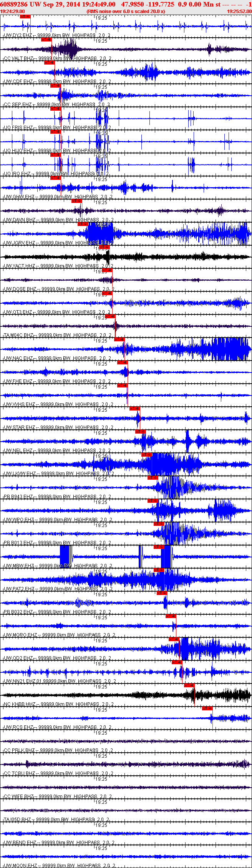Screen dimensions: 252x868
Task: Click the UW PAT2 EHZ station label
Action: (x=19, y=589)
